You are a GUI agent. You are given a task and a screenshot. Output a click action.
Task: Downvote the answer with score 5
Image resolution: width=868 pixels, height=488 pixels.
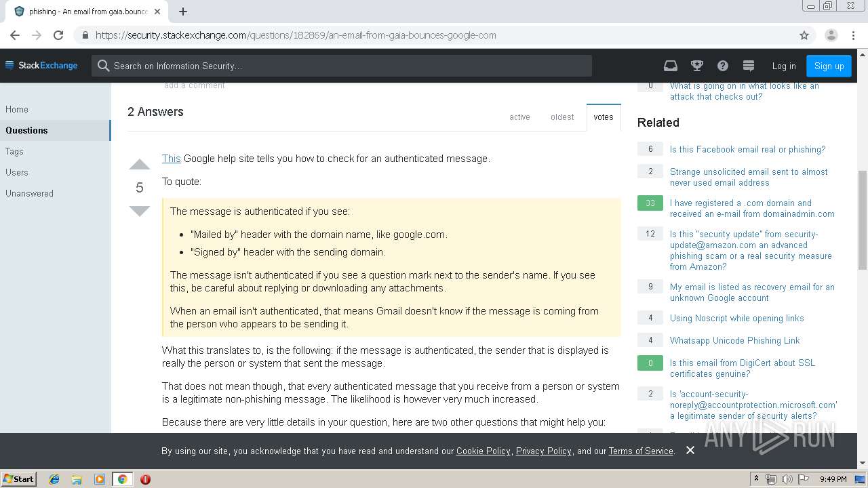[140, 211]
